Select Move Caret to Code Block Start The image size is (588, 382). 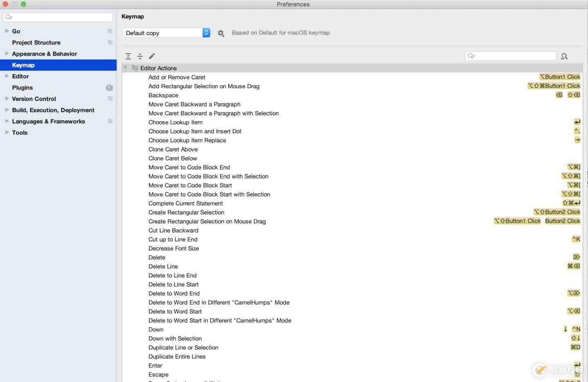[x=190, y=185]
